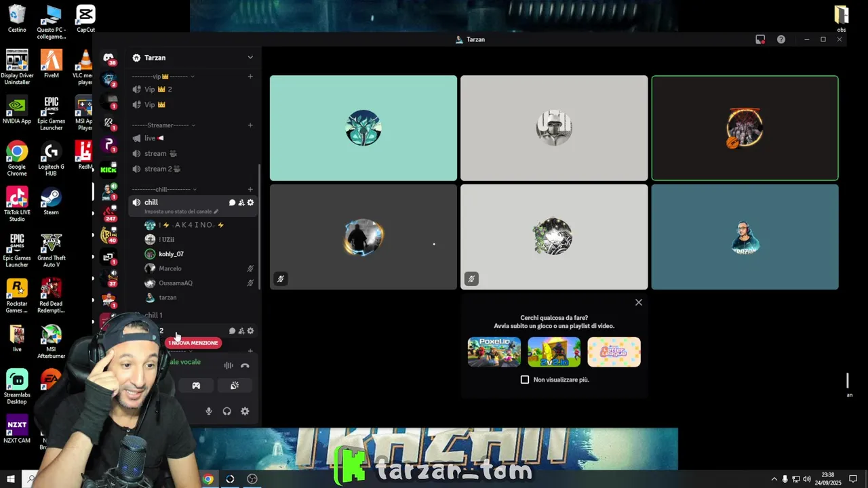Open the KICK server in server list
The width and height of the screenshot is (868, 488).
click(108, 169)
